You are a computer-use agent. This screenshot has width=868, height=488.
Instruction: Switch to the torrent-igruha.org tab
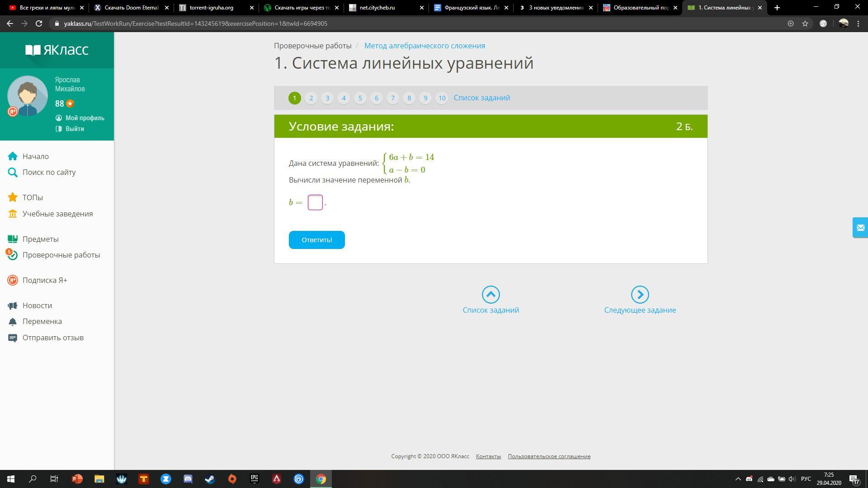click(x=212, y=8)
